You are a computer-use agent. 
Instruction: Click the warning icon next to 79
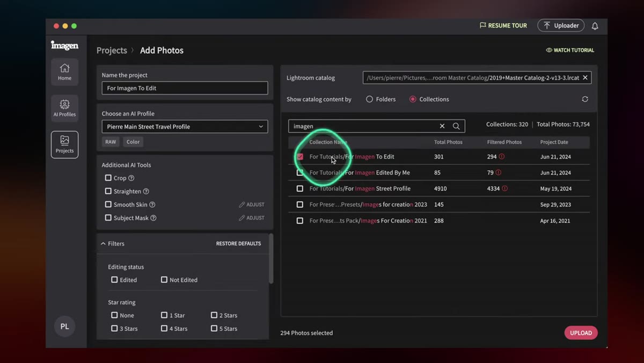(498, 173)
